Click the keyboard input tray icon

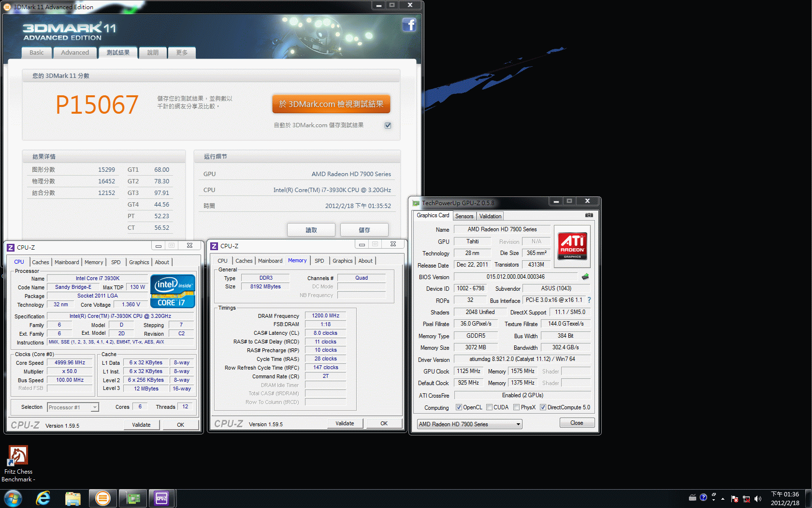point(692,497)
